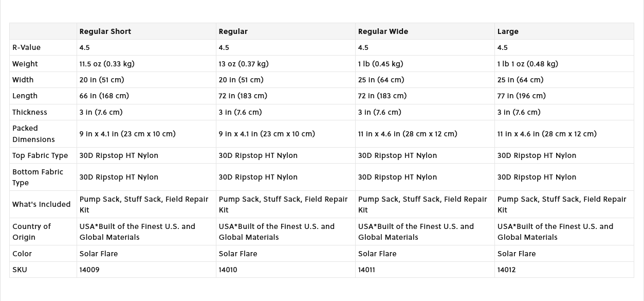This screenshot has height=301, width=644.
Task: Click packed size 11 in x 4.6 in under Large
Action: click(x=547, y=134)
